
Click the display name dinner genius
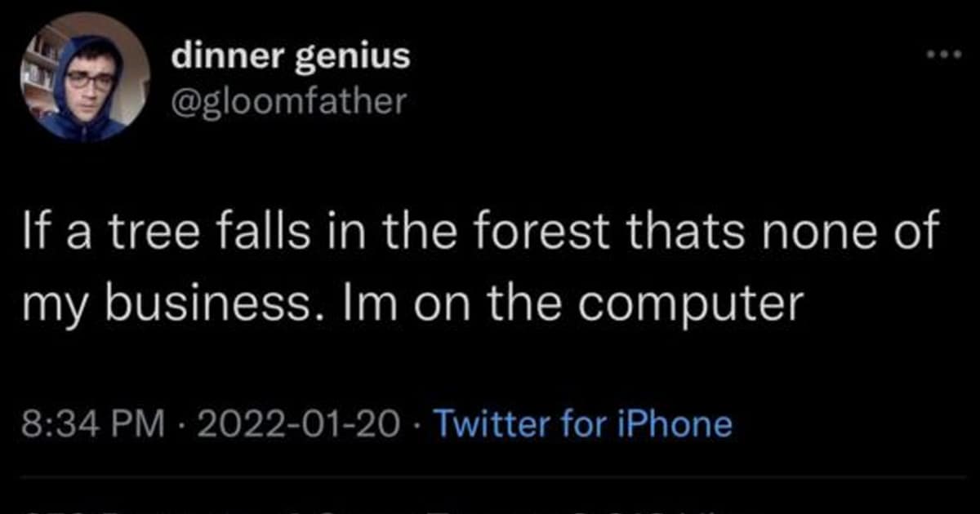click(291, 56)
